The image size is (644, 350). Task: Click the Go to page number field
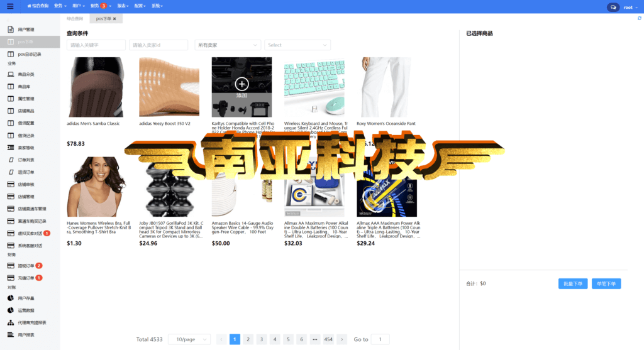coord(380,339)
